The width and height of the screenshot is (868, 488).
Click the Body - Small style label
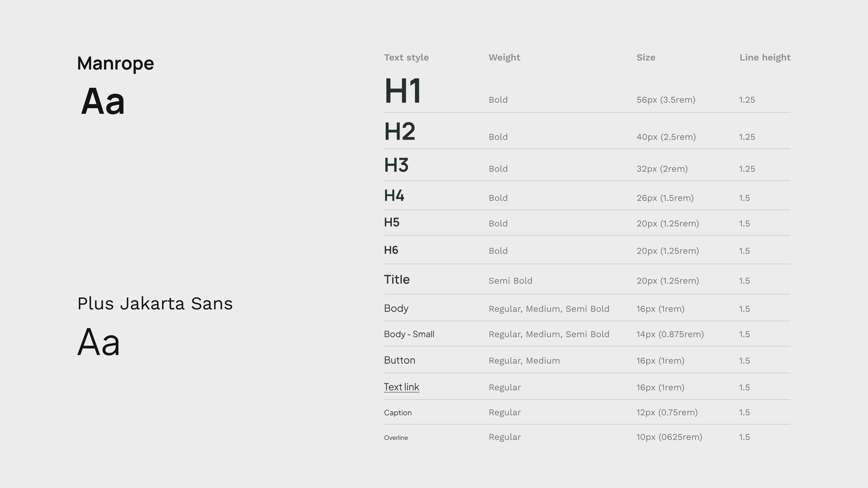[409, 334]
